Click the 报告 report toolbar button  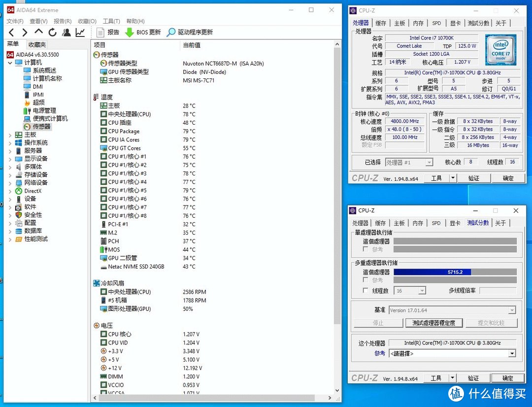(x=108, y=32)
